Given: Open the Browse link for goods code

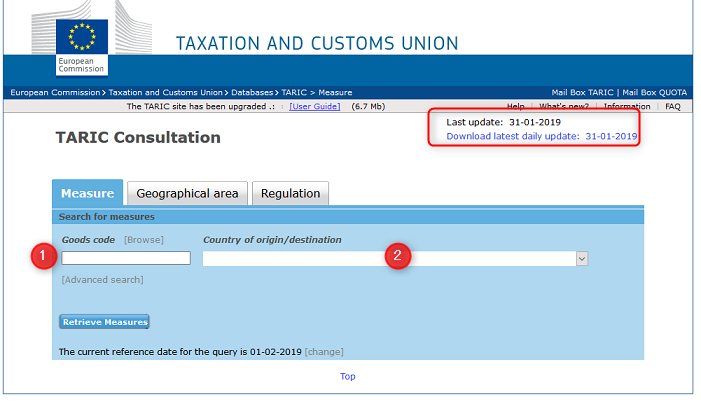Looking at the screenshot, I should click(144, 240).
